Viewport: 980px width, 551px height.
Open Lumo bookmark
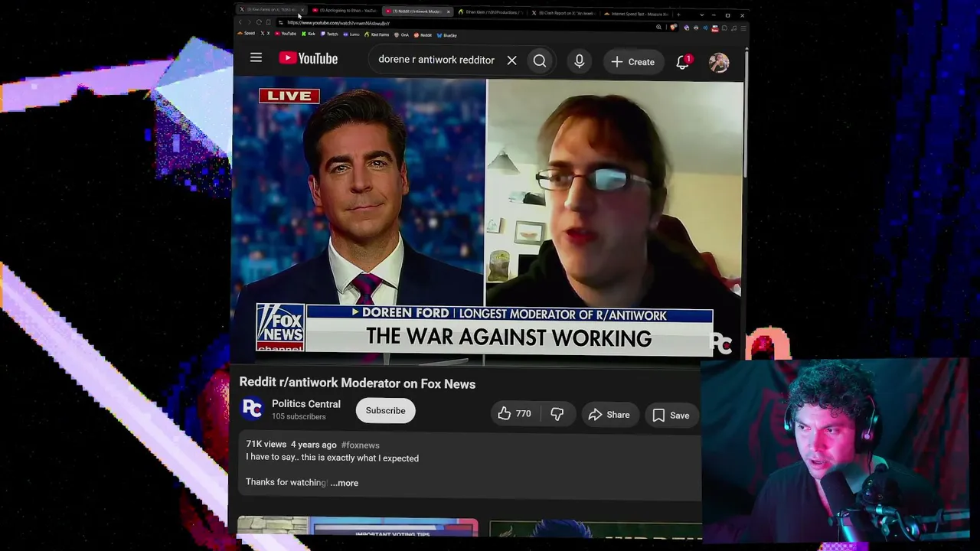click(351, 34)
